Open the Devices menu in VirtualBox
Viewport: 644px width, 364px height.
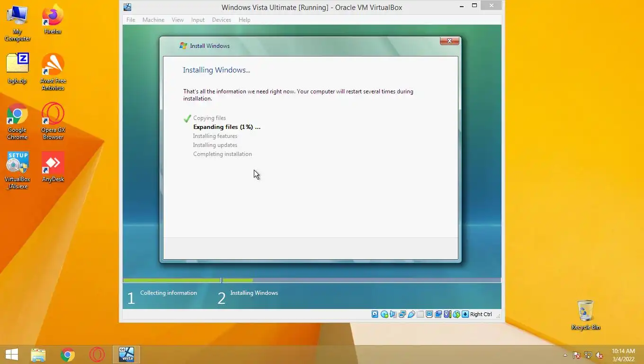click(x=222, y=20)
